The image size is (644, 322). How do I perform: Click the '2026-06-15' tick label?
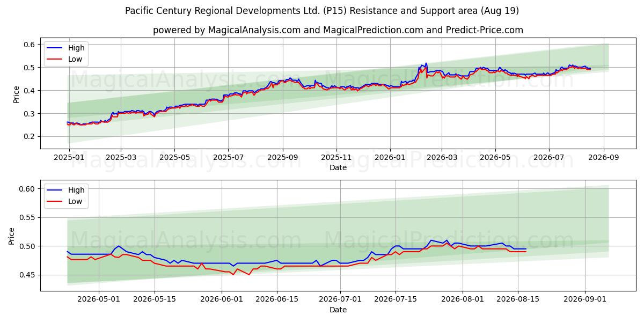click(277, 300)
